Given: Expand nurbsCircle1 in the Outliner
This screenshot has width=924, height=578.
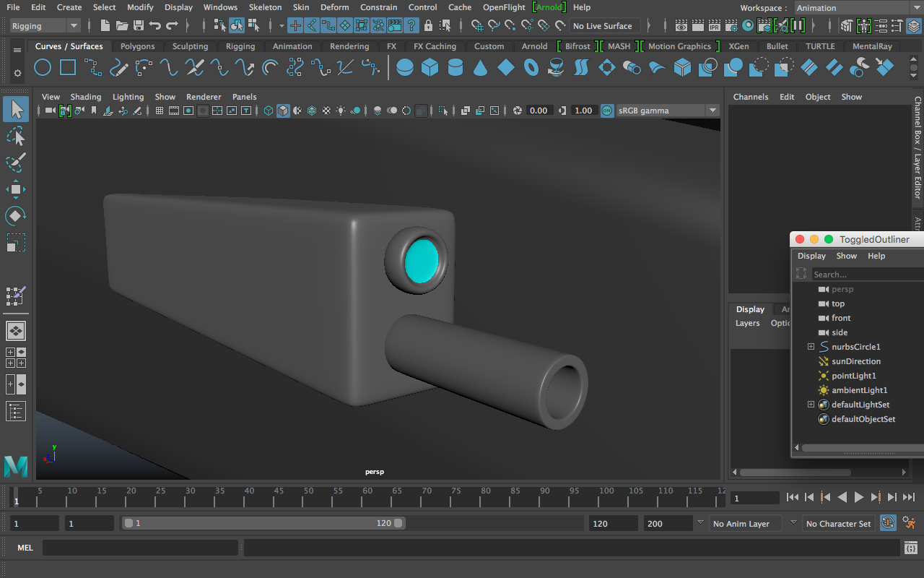Looking at the screenshot, I should point(811,347).
